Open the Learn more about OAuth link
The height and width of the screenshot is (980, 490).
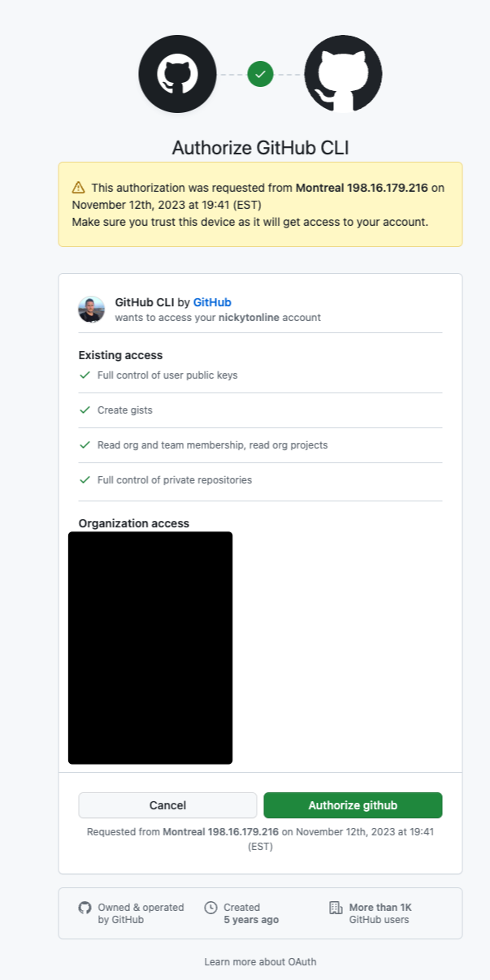tap(260, 961)
